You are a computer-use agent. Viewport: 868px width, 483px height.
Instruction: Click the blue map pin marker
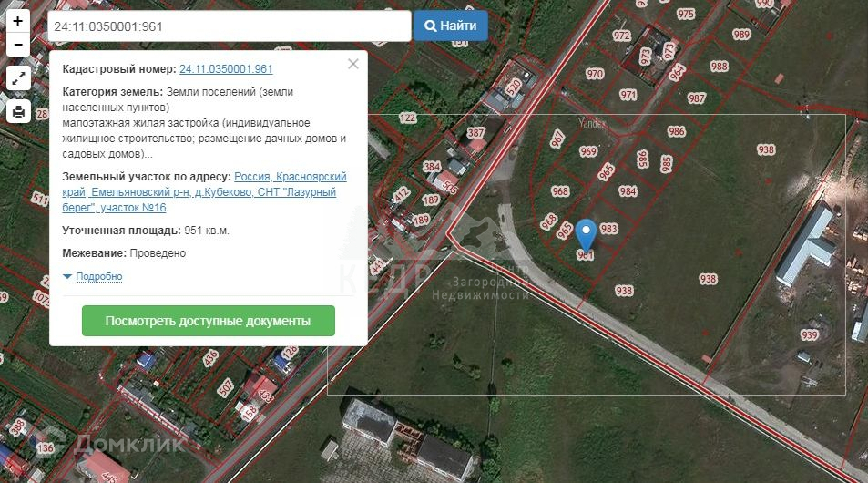coord(586,233)
